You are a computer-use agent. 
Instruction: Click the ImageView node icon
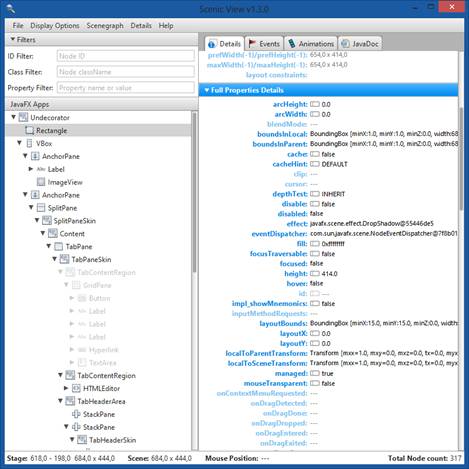pos(41,182)
